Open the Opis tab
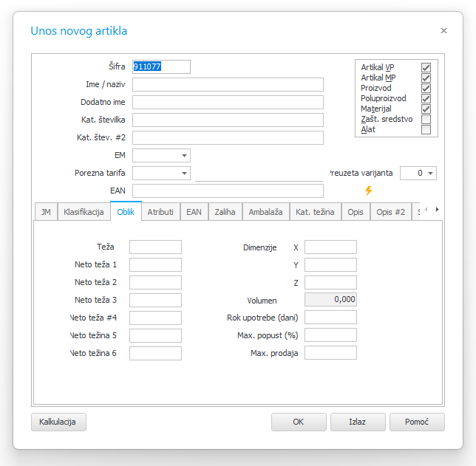Image resolution: width=476 pixels, height=466 pixels. point(356,212)
